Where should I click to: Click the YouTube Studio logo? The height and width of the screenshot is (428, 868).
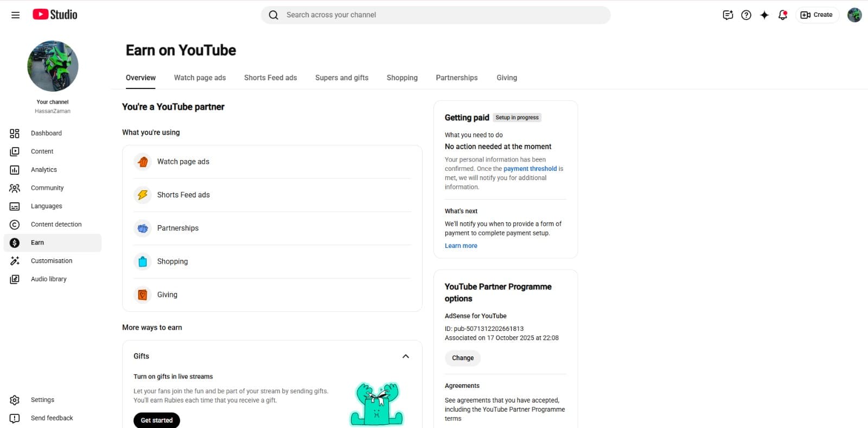(55, 15)
